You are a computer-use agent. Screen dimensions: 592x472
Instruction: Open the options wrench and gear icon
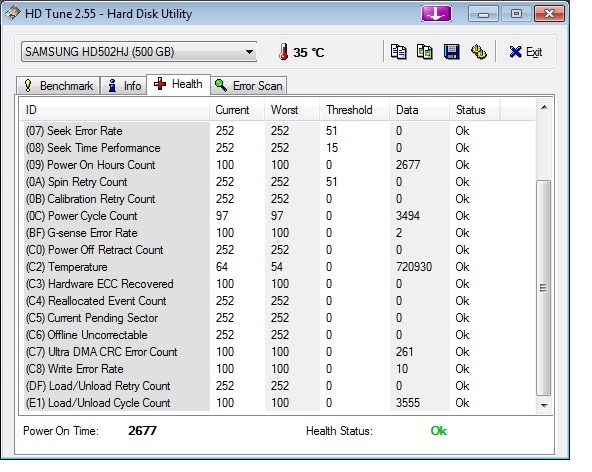pos(479,52)
